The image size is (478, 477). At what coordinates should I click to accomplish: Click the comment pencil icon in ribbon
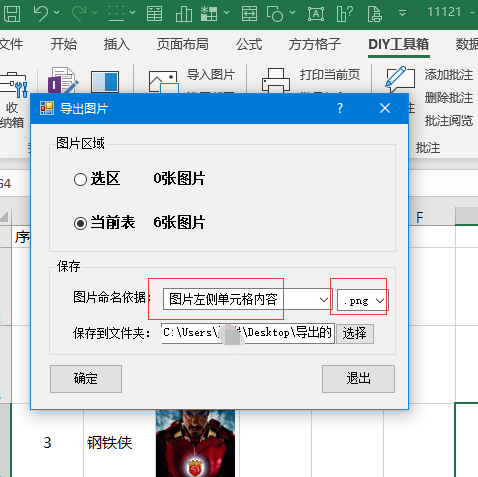tap(400, 80)
